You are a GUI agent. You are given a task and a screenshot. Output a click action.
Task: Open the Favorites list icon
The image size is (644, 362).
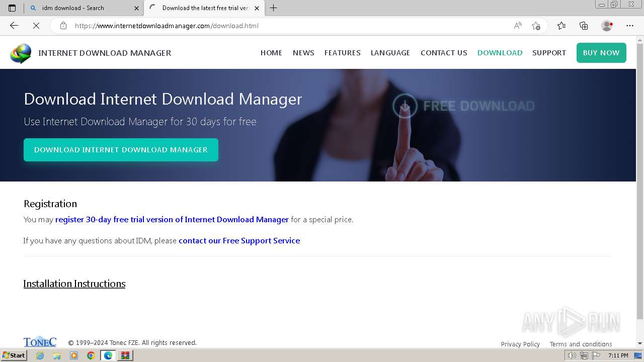pyautogui.click(x=561, y=26)
